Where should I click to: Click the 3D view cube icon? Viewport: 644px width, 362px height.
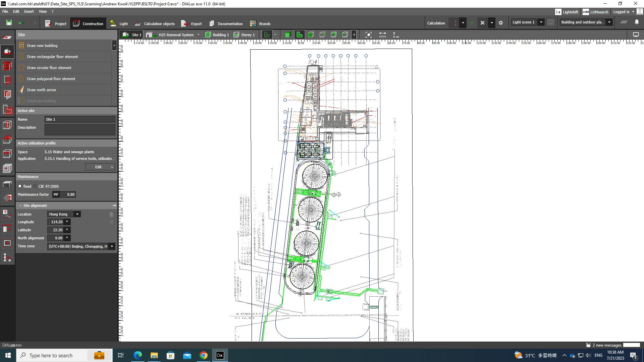click(x=287, y=35)
